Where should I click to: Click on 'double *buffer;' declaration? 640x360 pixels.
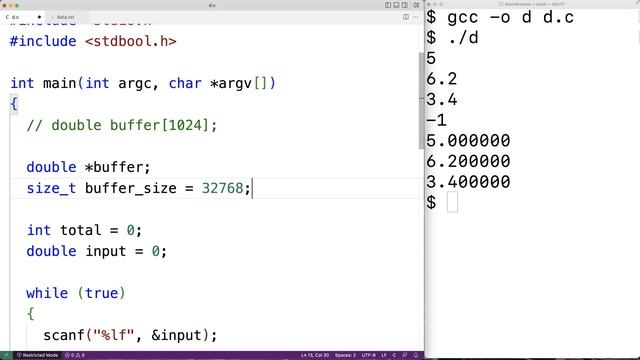coord(89,167)
